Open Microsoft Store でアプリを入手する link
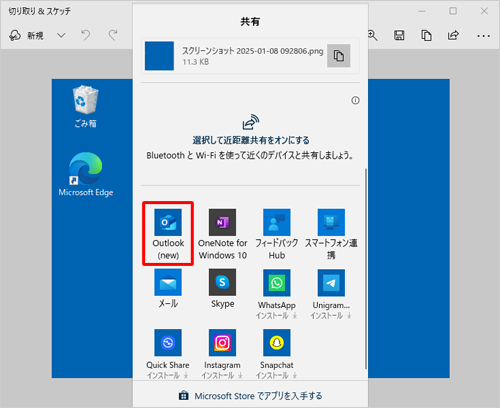Viewport: 500px width, 408px height. (x=251, y=396)
